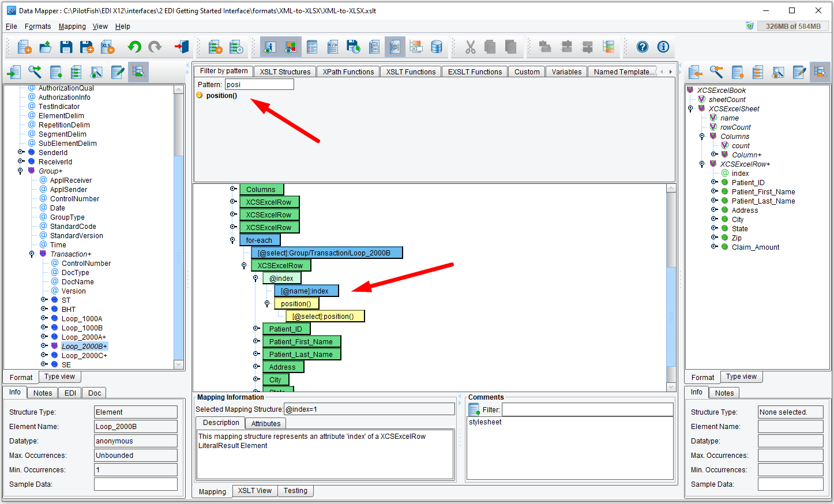Collapse the for-each mapping node
834x504 pixels.
(x=232, y=240)
